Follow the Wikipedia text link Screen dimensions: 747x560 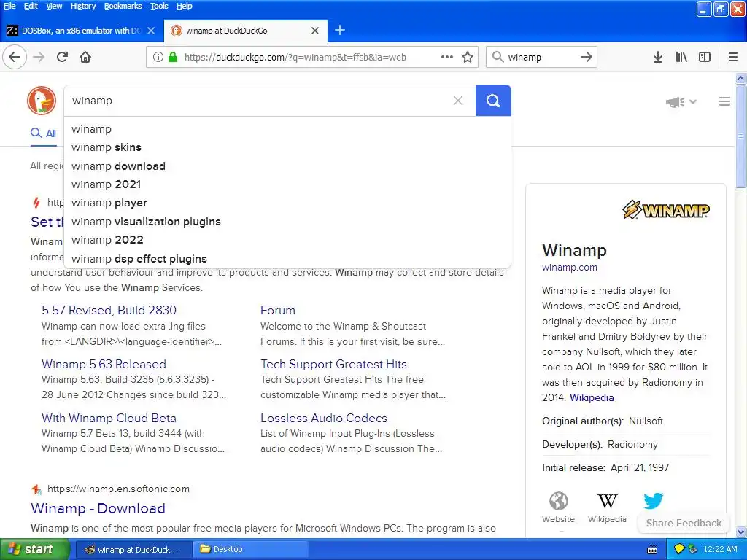(592, 397)
